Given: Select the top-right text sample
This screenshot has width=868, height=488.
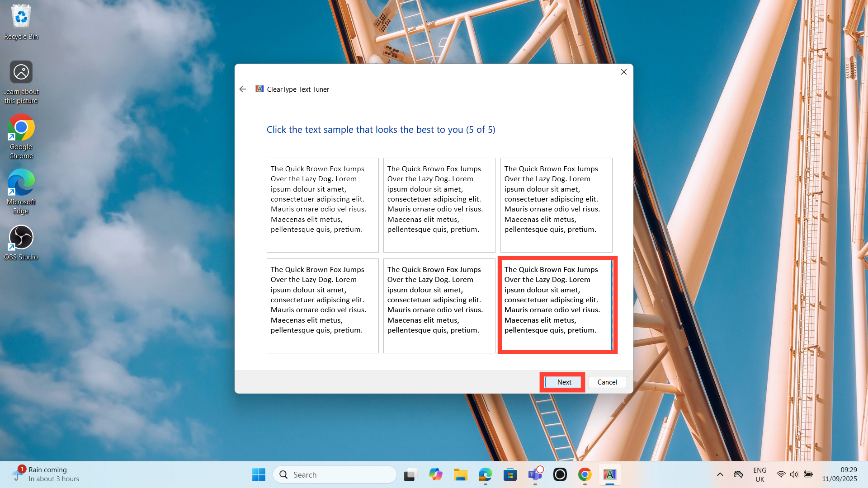Looking at the screenshot, I should tap(556, 205).
